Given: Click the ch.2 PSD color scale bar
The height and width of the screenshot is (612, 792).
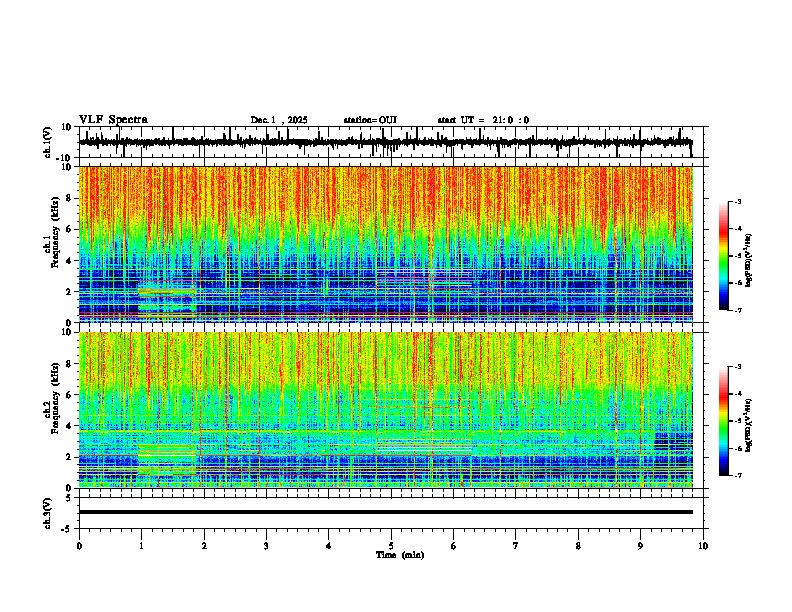Looking at the screenshot, I should 723,421.
